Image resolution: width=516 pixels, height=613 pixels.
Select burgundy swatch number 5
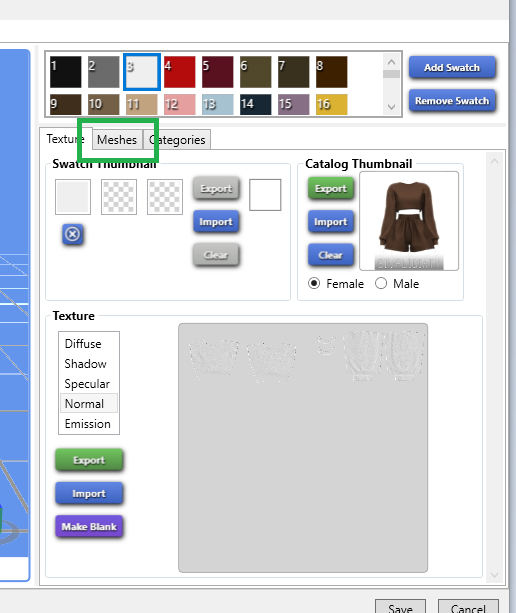point(217,72)
